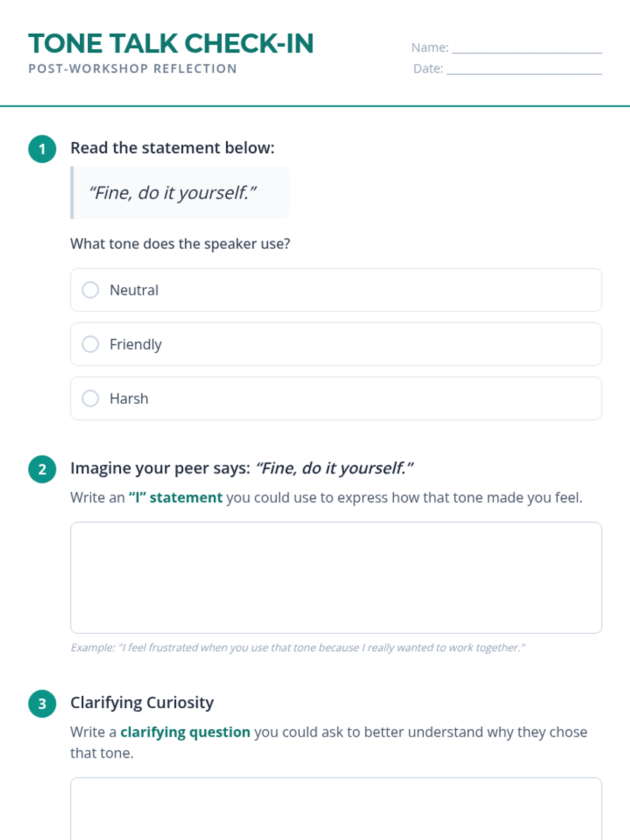
Task: Select the Neutral radio option
Action: pos(90,290)
